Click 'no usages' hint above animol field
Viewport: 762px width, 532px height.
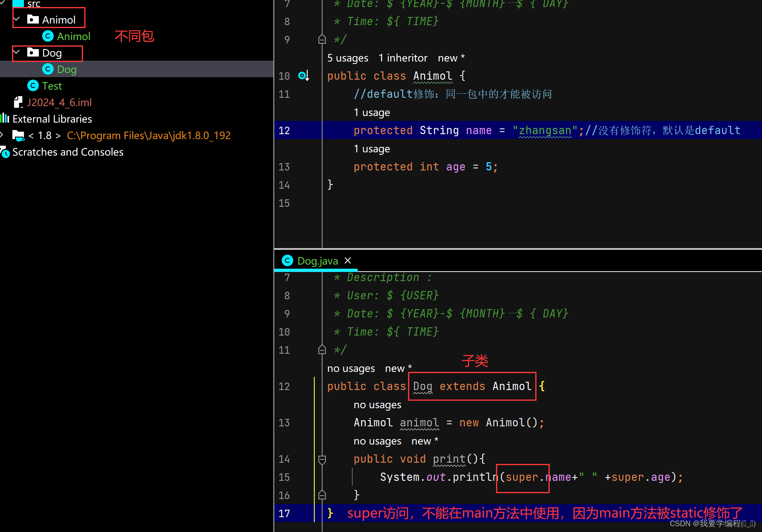[x=377, y=405]
